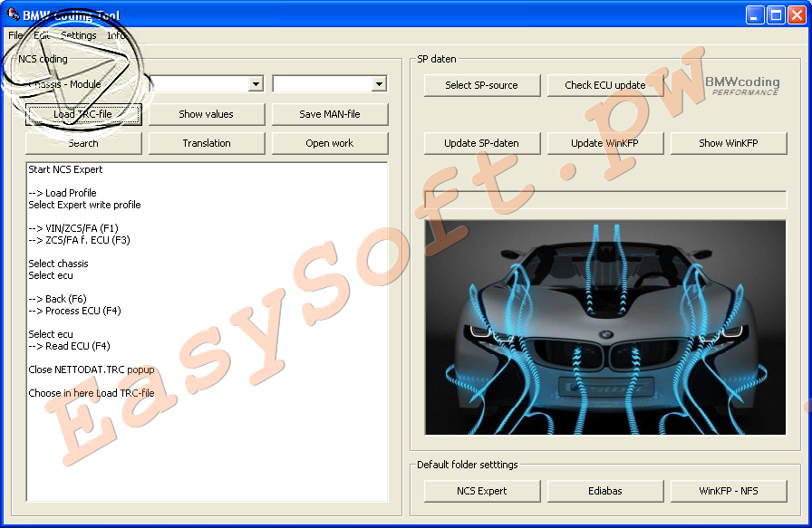The width and height of the screenshot is (812, 528).
Task: Start Update WinKFP
Action: (605, 143)
